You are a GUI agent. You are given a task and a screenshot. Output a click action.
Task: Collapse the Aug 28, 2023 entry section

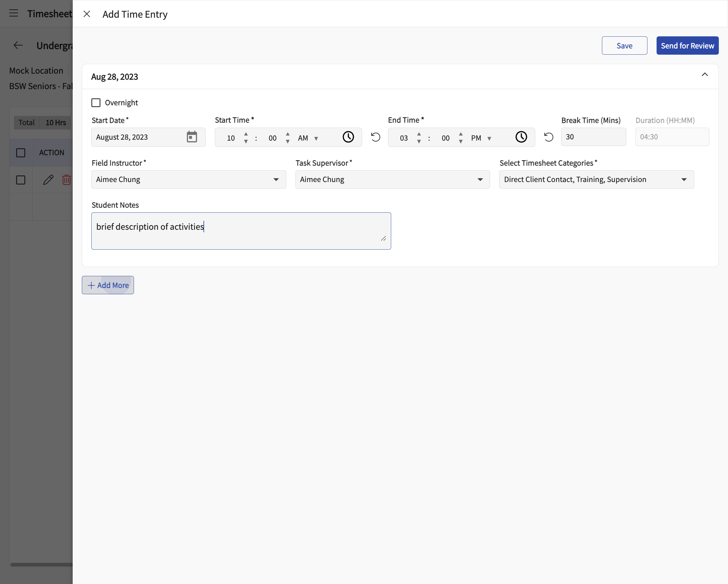point(705,75)
